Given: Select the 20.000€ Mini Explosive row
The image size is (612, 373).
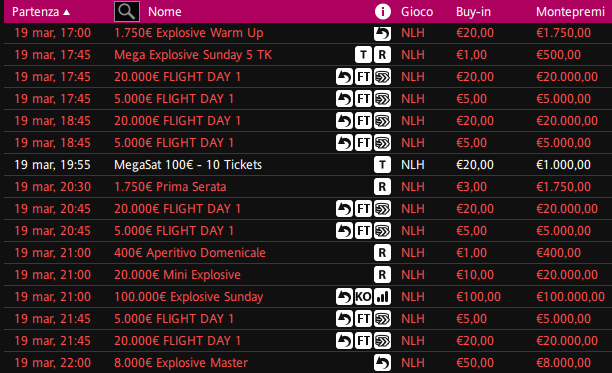Looking at the screenshot, I should pyautogui.click(x=308, y=275).
